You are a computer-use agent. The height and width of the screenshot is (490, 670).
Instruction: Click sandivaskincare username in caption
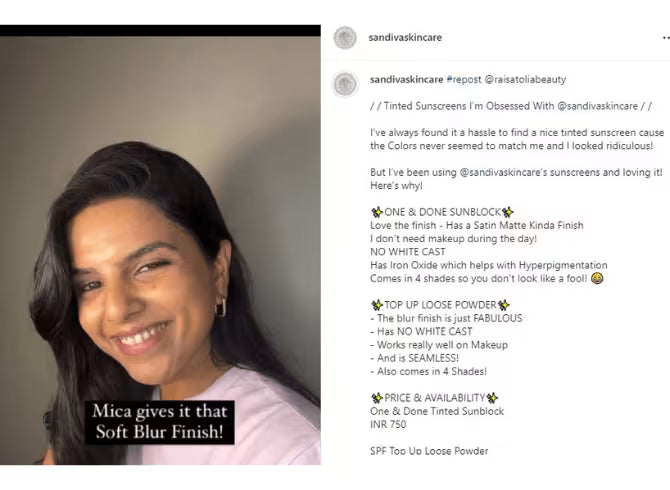(406, 79)
